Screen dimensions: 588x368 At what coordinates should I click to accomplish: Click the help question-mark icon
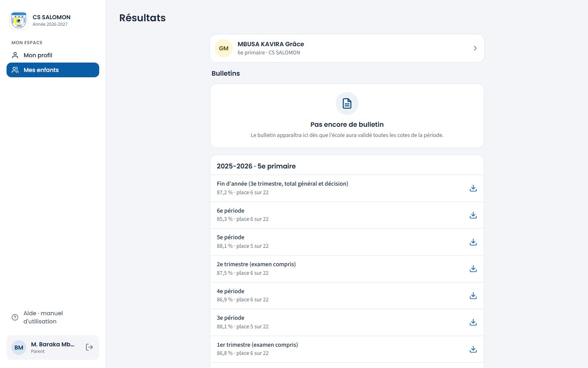click(15, 317)
